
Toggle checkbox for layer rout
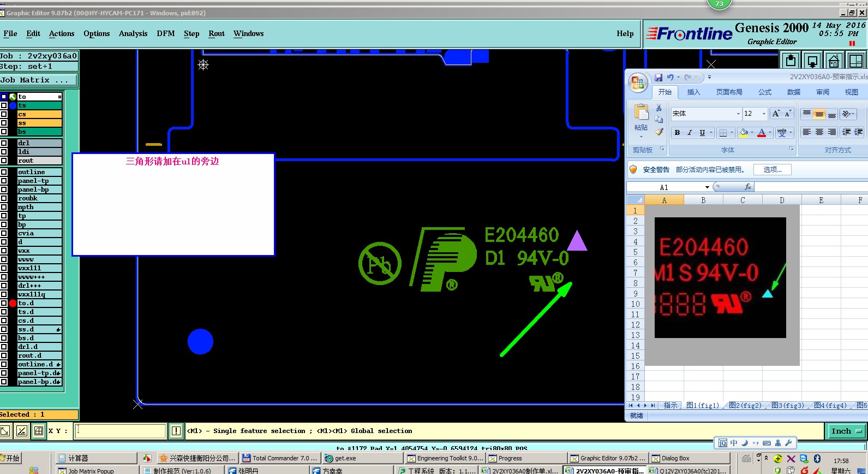(x=4, y=161)
